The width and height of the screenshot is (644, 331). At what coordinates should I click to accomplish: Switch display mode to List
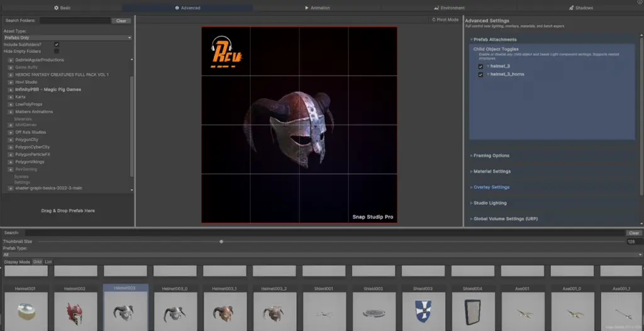click(48, 262)
